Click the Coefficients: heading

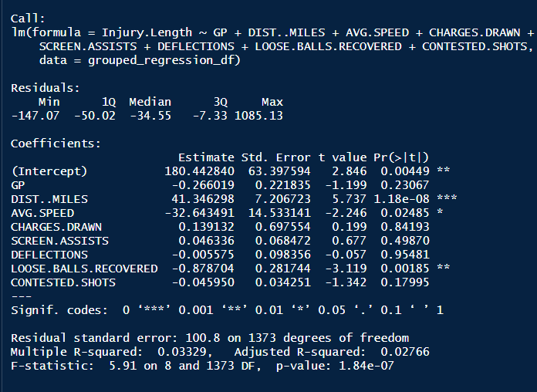[x=56, y=144]
